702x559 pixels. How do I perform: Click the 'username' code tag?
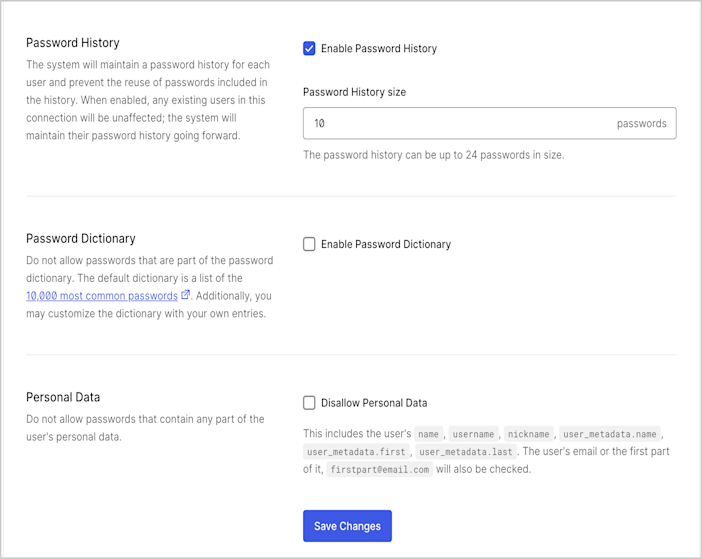pyautogui.click(x=473, y=434)
